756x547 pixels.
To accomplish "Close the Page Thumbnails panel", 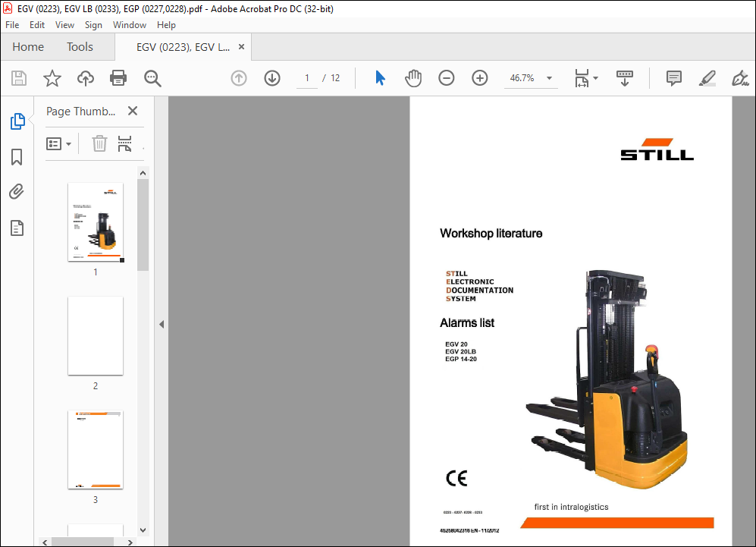I will 133,111.
